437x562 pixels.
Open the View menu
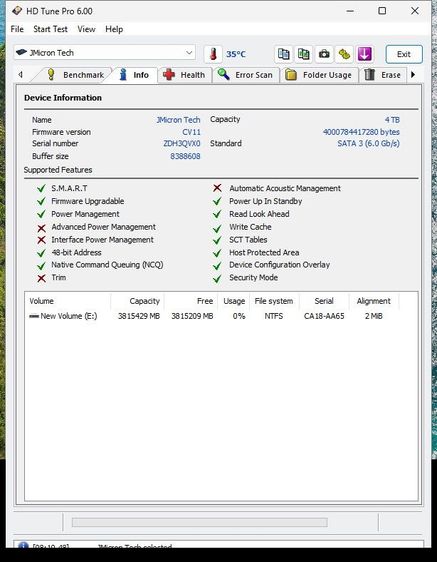[x=86, y=29]
